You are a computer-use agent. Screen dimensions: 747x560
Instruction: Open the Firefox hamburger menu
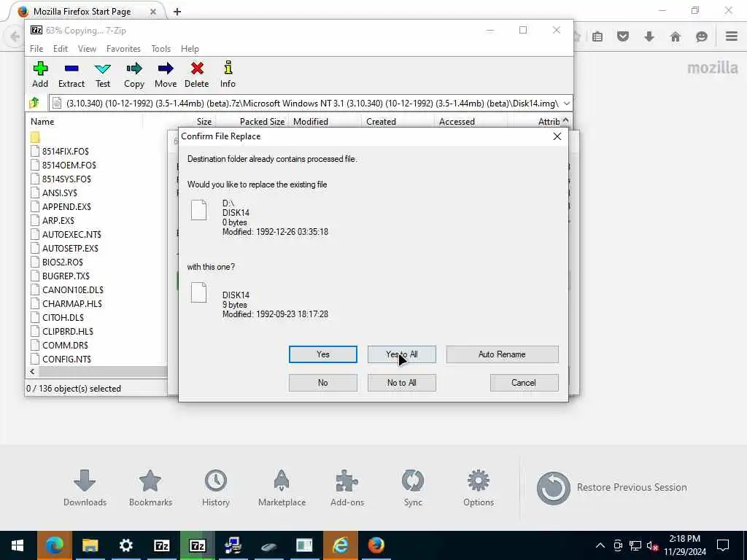(x=732, y=36)
